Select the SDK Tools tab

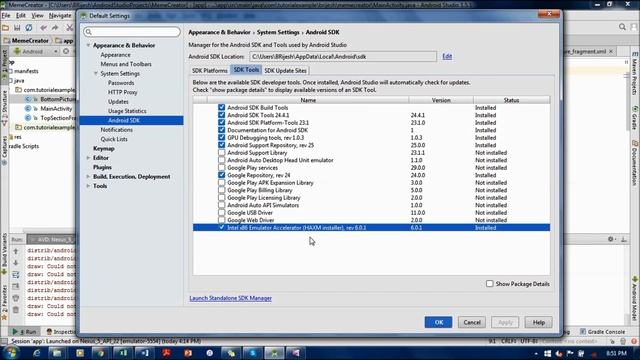coord(246,70)
